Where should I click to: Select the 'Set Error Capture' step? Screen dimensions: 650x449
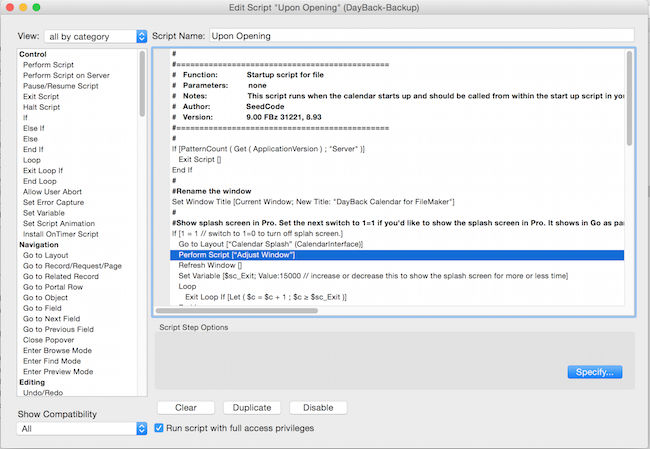tap(53, 202)
